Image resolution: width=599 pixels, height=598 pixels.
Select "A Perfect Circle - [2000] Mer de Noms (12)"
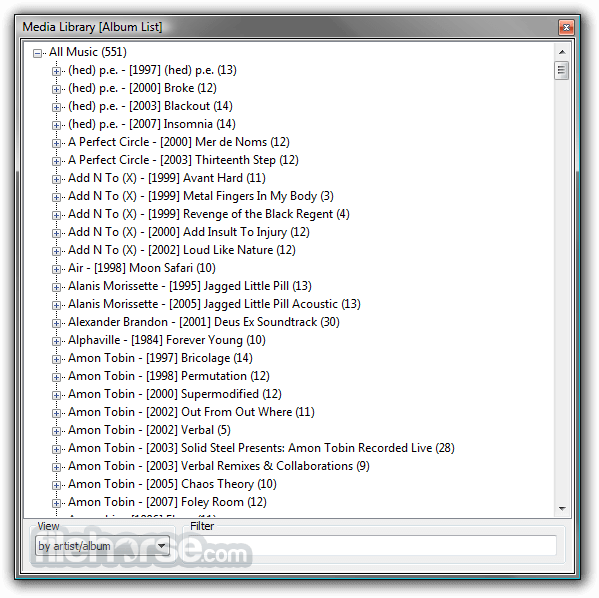point(179,142)
